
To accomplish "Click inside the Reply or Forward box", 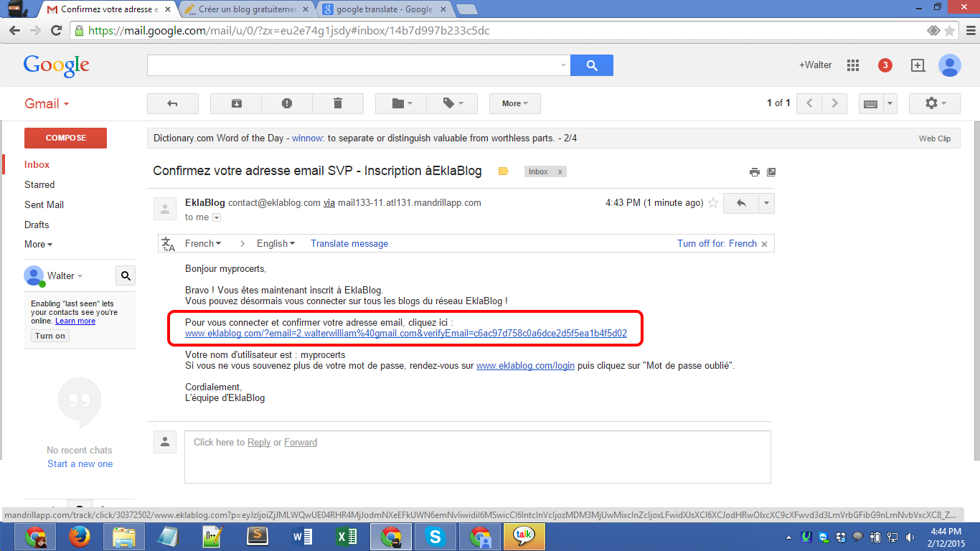I will [x=478, y=456].
